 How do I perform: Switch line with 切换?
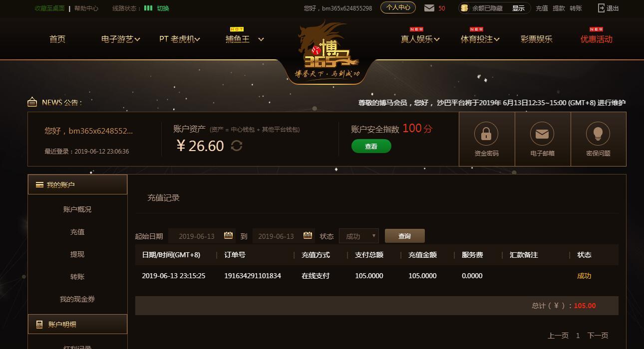[163, 8]
